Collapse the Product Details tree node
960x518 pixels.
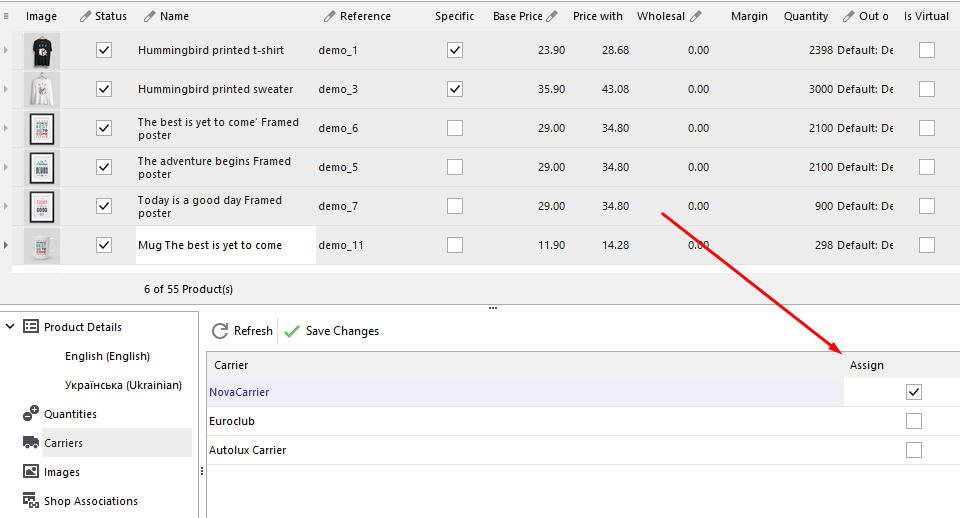pyautogui.click(x=10, y=326)
